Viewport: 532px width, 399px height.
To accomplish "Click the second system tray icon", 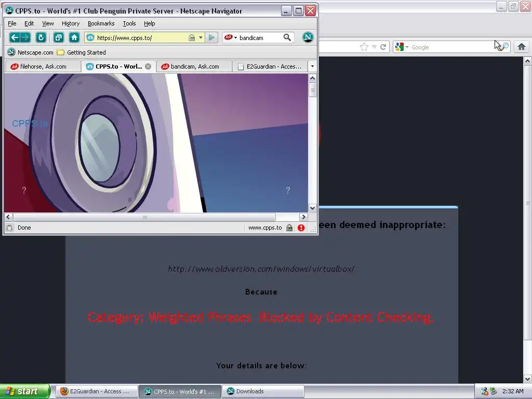I will pyautogui.click(x=494, y=391).
